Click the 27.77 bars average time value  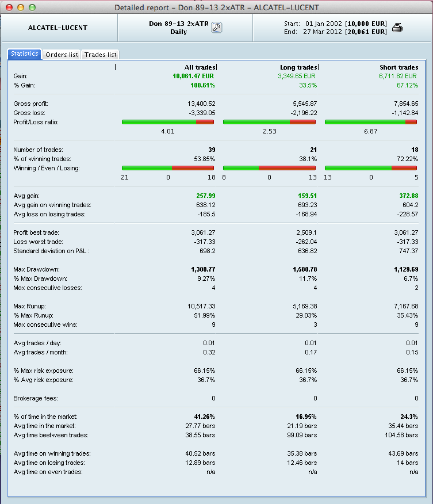click(201, 426)
